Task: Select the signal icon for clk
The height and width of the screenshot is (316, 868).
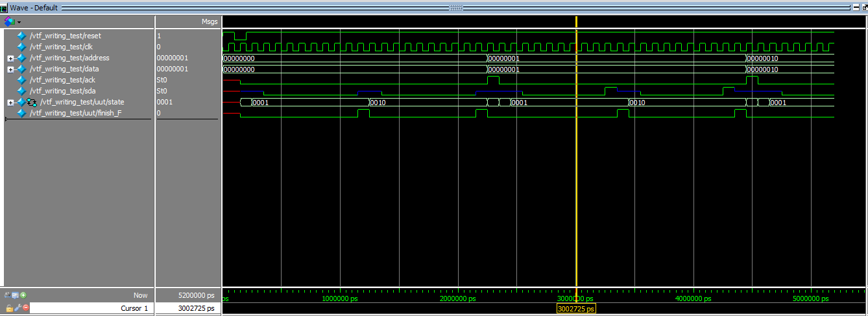Action: 21,47
